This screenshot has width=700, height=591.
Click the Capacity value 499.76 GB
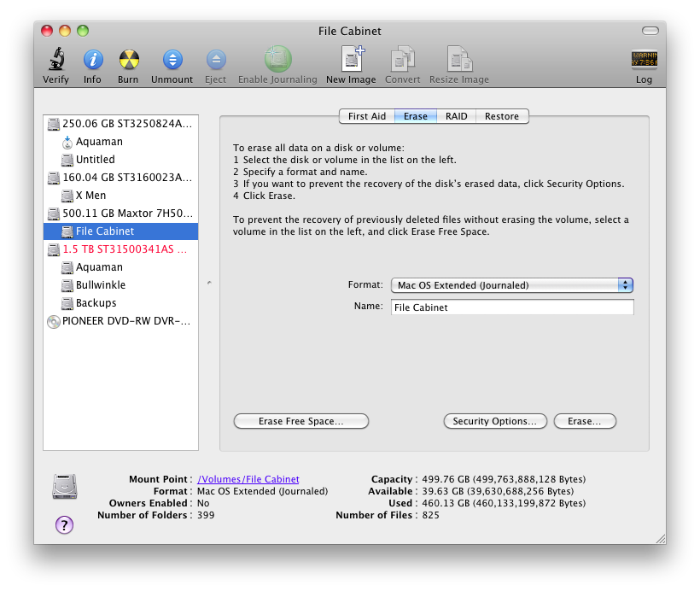tap(504, 479)
